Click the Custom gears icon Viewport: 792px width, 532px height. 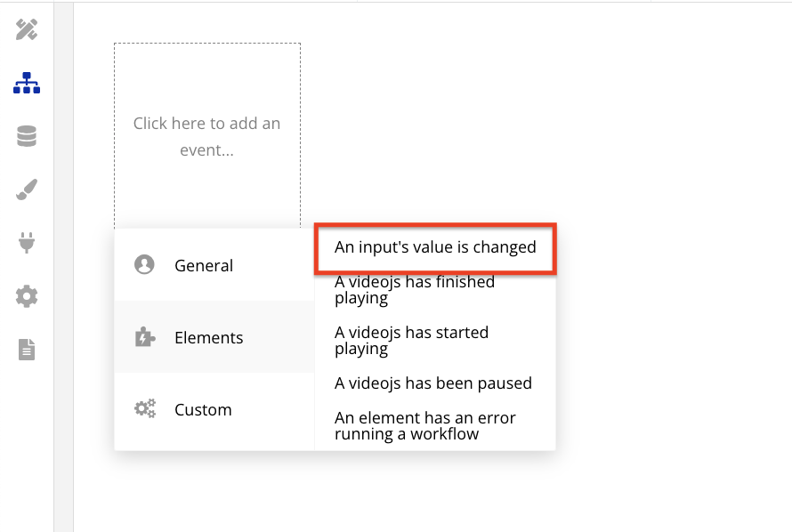click(145, 409)
